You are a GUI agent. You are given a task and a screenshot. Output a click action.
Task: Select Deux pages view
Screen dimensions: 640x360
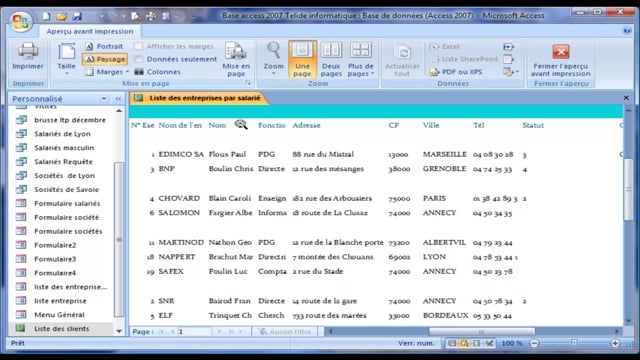tap(331, 59)
